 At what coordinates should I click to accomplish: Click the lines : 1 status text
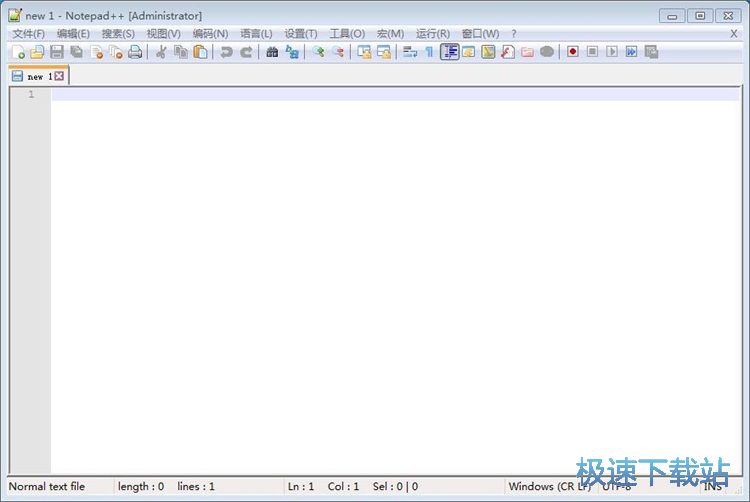pyautogui.click(x=196, y=486)
